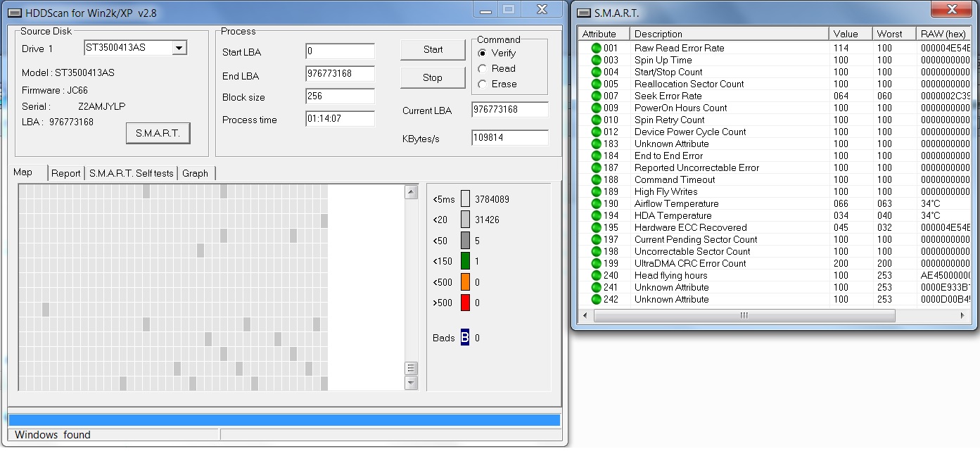Click the map scrollbar down arrow
The image size is (980, 456).
[x=412, y=383]
